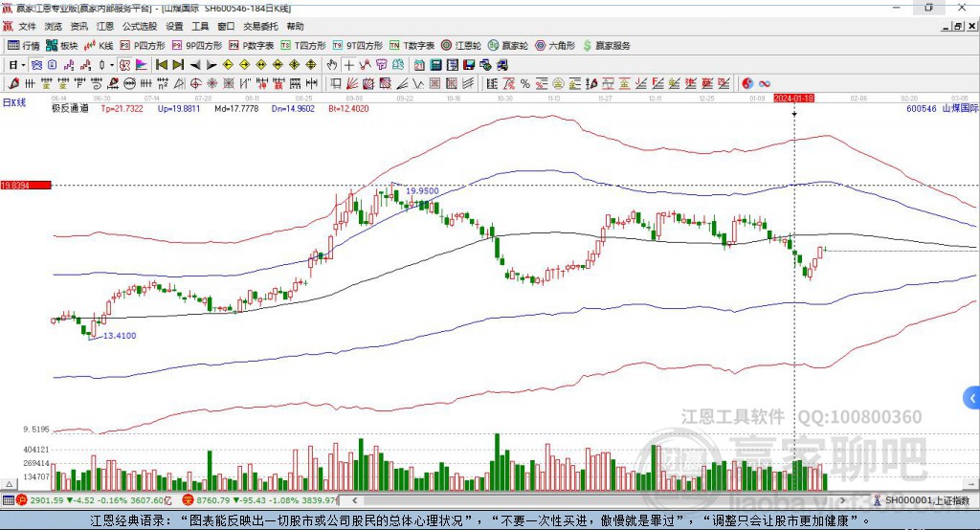Viewport: 980px width, 530px height.
Task: Open the 工具 menu
Action: point(200,26)
